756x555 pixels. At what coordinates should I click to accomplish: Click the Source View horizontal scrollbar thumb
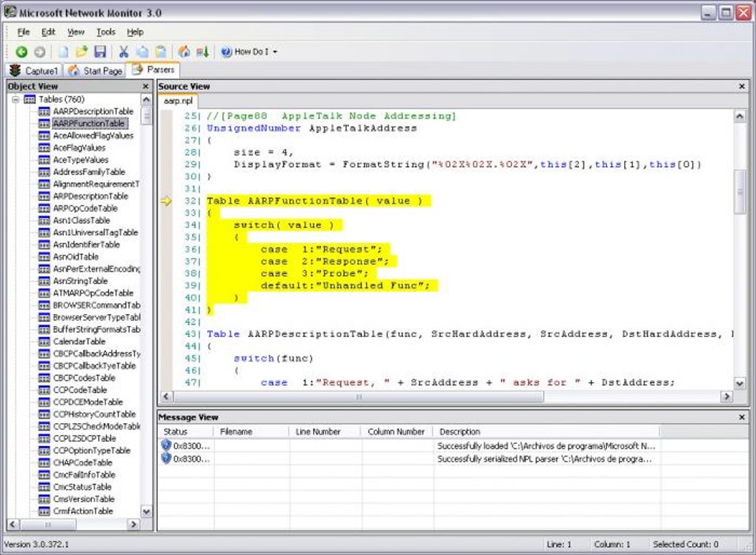(x=359, y=396)
